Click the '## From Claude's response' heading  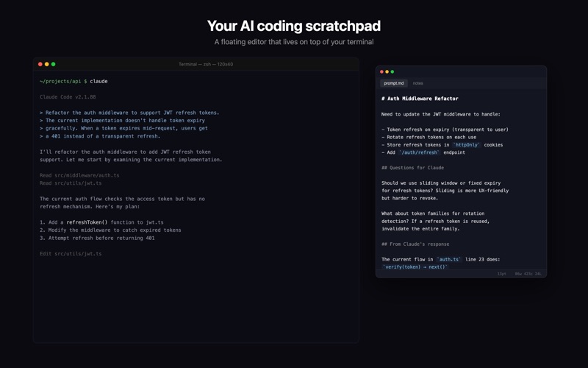point(415,244)
